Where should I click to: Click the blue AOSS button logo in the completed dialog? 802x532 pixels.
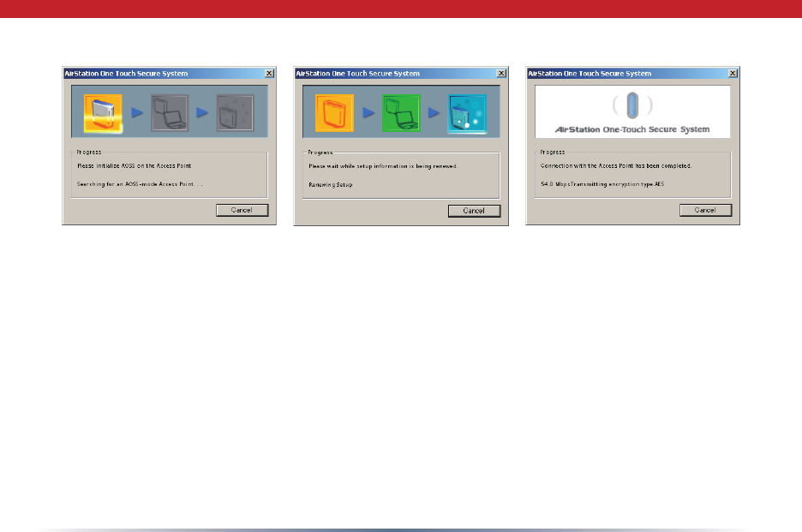632,105
